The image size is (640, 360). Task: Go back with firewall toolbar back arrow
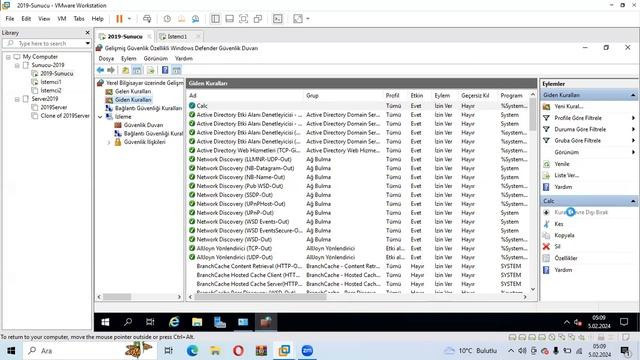click(x=100, y=70)
